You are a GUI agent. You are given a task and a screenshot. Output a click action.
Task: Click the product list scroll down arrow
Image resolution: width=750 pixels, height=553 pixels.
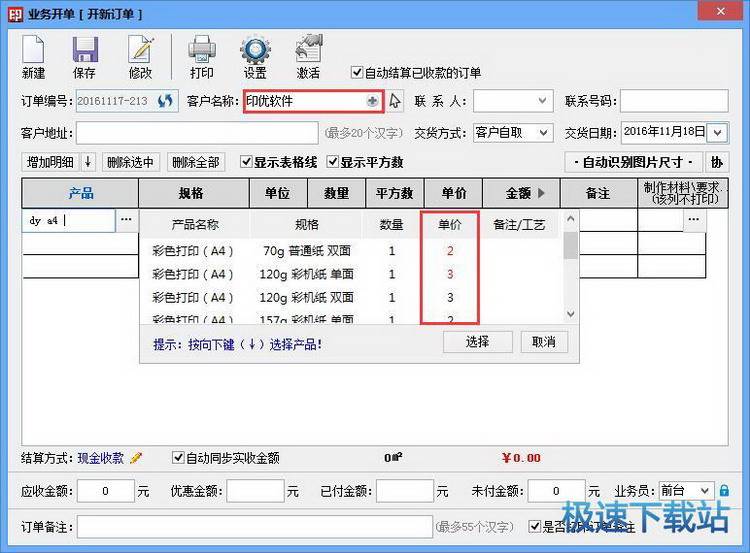tap(570, 314)
